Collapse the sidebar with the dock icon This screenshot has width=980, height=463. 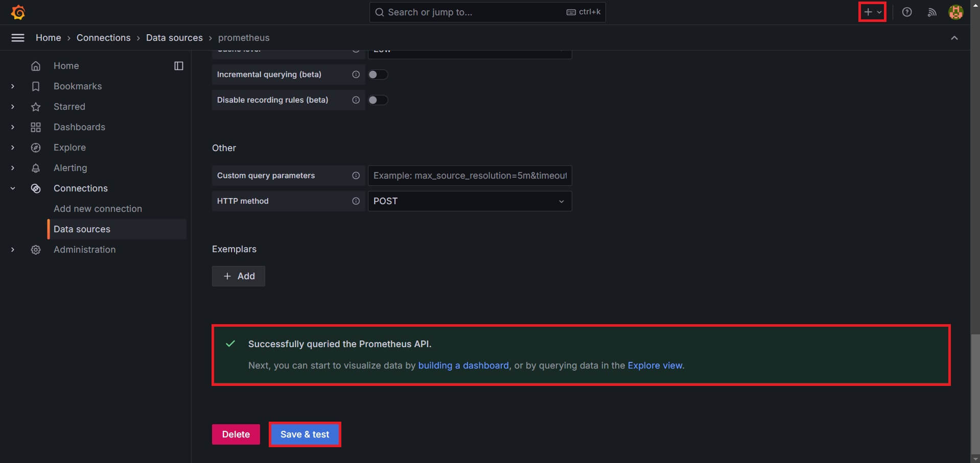(x=178, y=65)
